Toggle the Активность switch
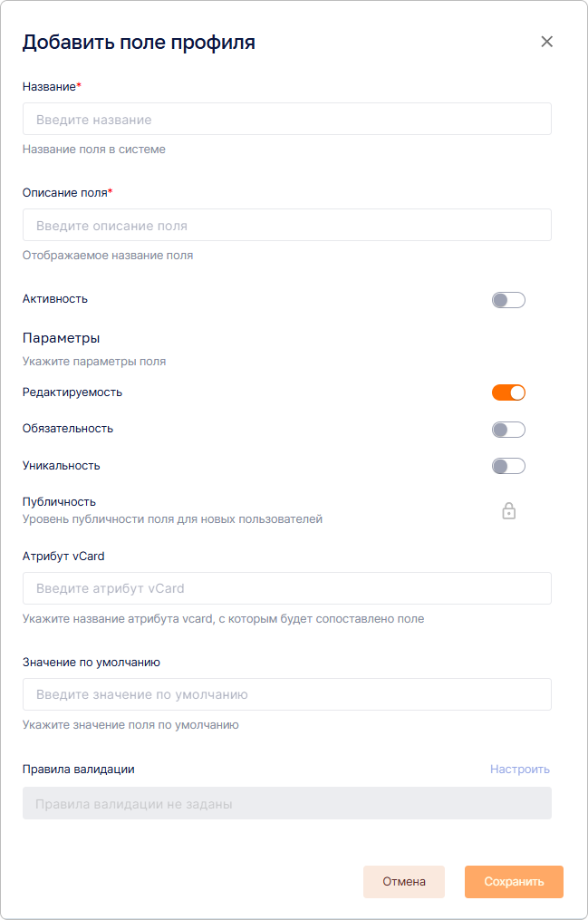 pos(508,300)
